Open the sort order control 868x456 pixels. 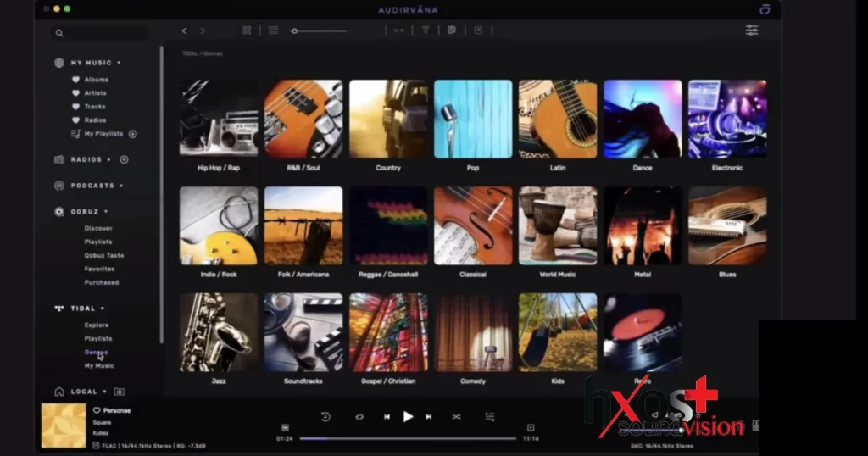click(x=399, y=31)
